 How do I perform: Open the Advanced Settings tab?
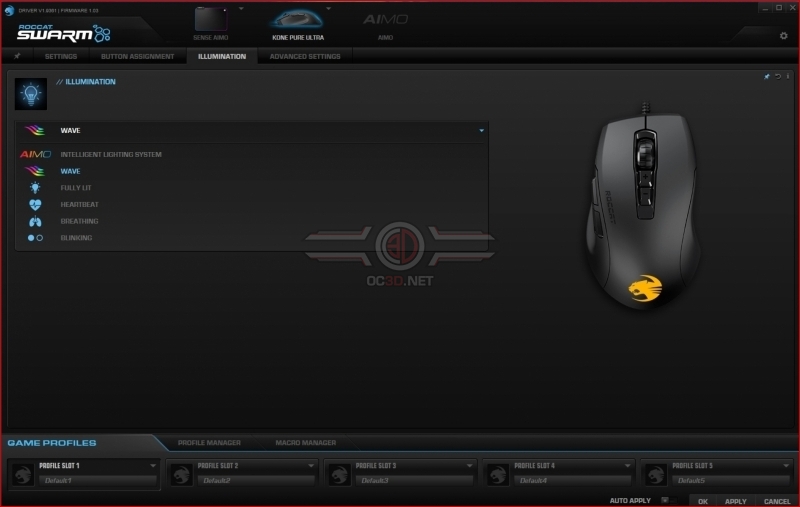tap(305, 56)
